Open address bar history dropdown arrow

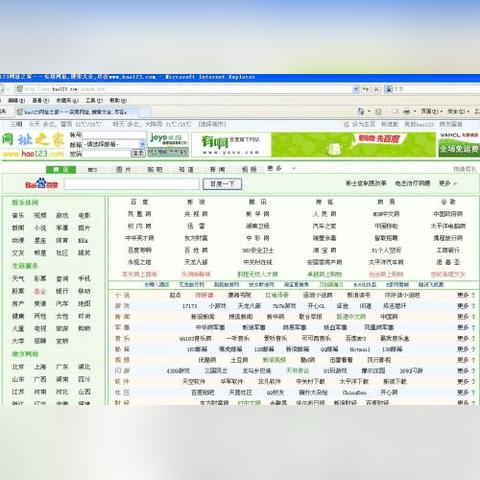point(356,89)
